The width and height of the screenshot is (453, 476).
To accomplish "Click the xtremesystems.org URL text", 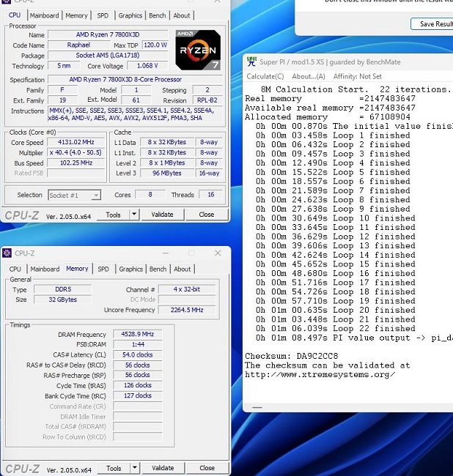I will [x=320, y=375].
